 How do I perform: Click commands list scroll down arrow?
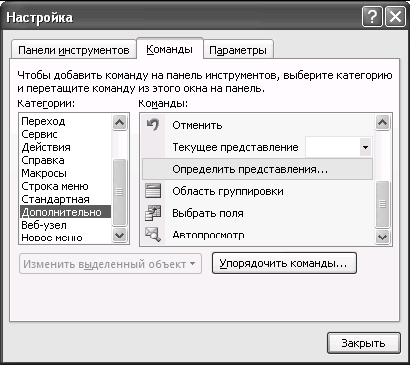[382, 237]
